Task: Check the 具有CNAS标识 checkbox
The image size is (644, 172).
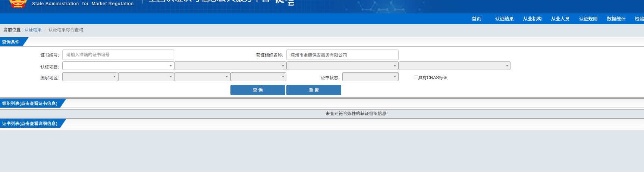Action: click(416, 77)
